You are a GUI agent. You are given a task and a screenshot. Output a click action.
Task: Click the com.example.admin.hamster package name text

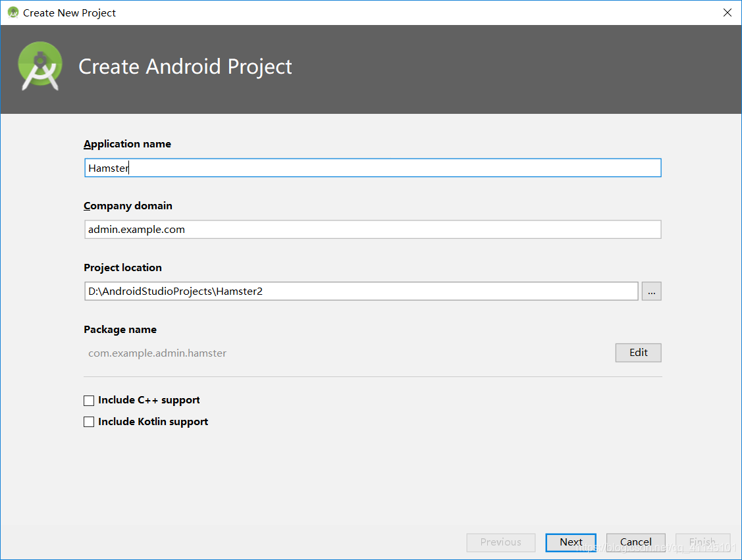(157, 353)
